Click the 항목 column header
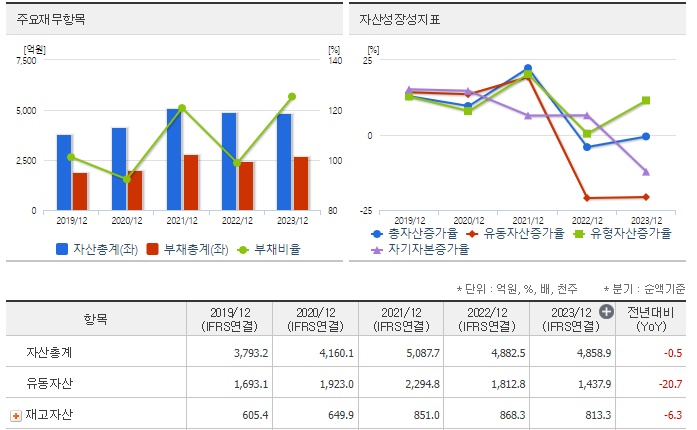 click(96, 319)
